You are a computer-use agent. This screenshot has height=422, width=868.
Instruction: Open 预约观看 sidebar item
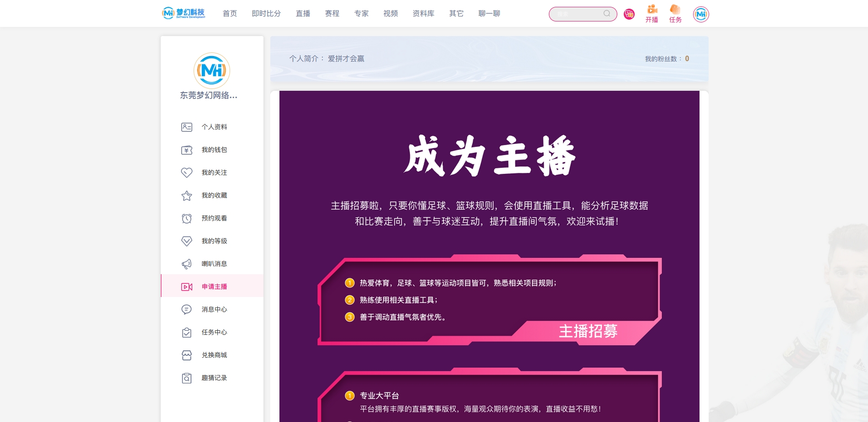pos(212,218)
